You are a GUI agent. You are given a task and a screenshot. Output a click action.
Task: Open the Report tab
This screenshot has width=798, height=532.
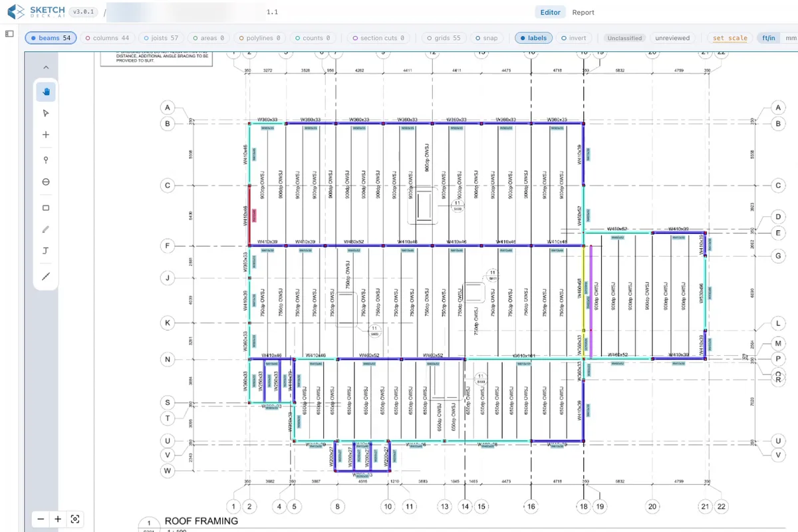click(583, 12)
